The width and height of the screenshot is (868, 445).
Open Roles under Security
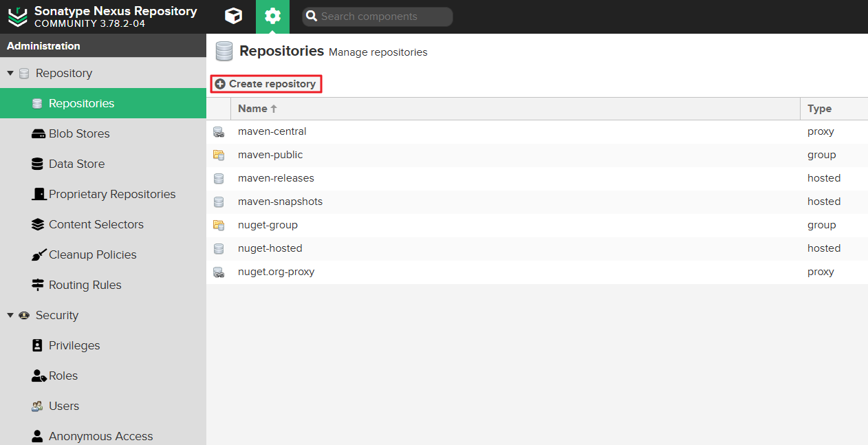(x=103, y=376)
